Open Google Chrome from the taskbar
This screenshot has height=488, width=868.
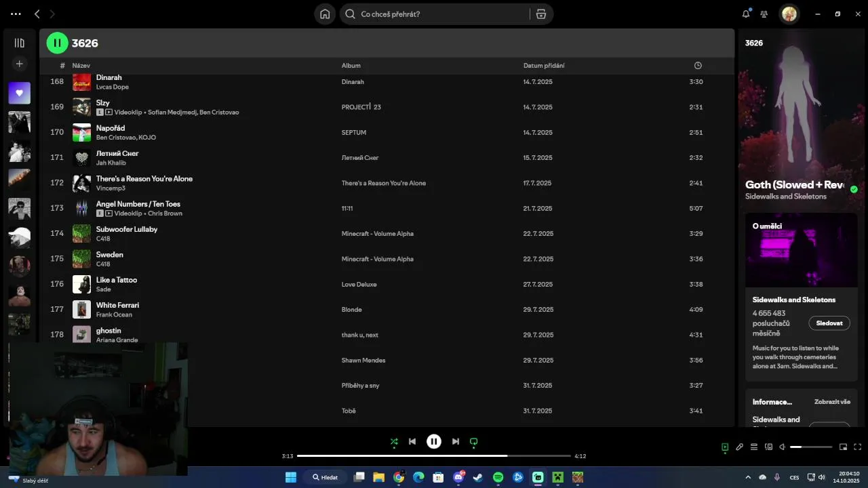point(399,477)
